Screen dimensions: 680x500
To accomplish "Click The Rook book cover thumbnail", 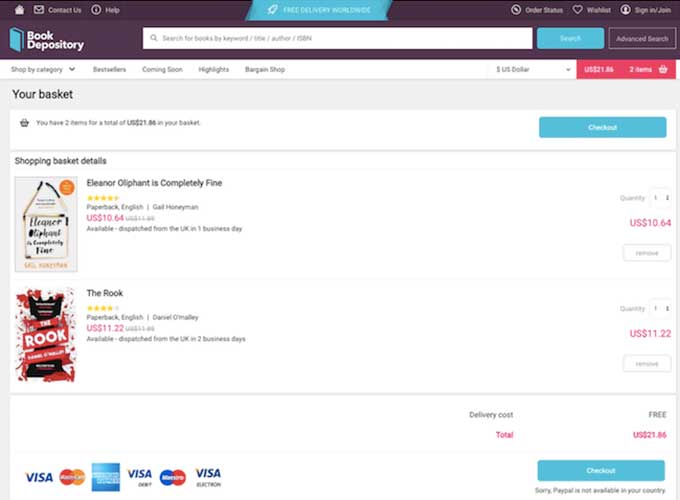I will 46,334.
